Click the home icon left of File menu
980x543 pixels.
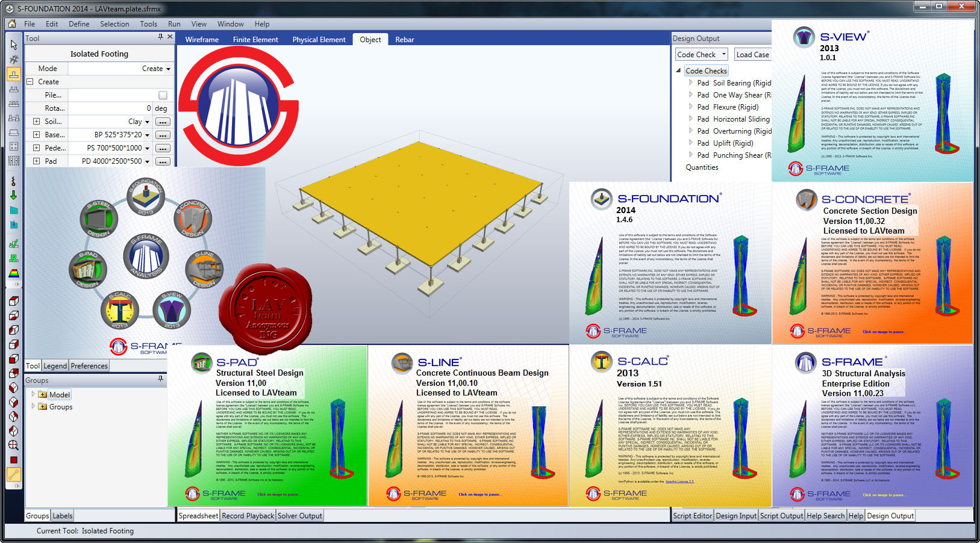click(x=11, y=24)
